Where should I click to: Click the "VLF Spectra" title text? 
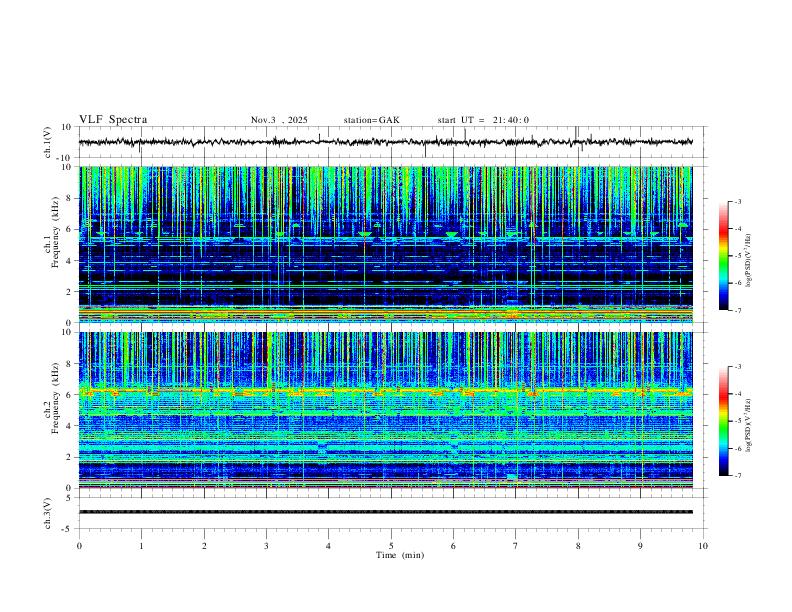113,120
